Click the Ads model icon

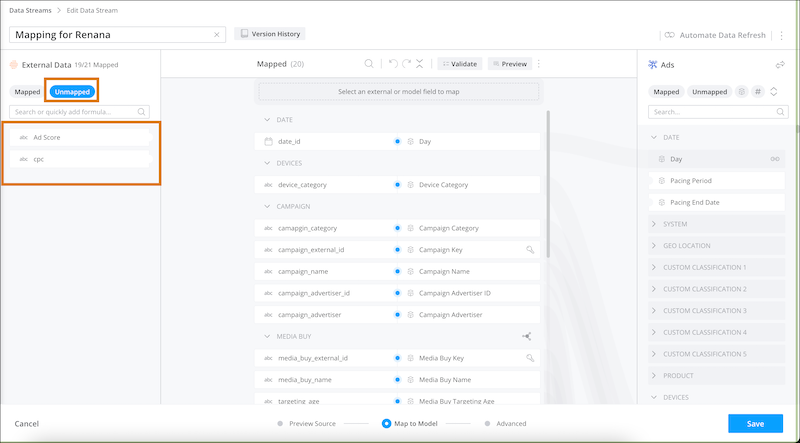(x=653, y=64)
